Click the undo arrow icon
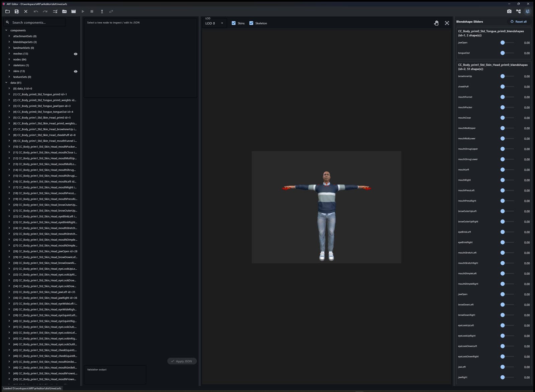Viewport: 535px width, 392px height. coord(36,11)
